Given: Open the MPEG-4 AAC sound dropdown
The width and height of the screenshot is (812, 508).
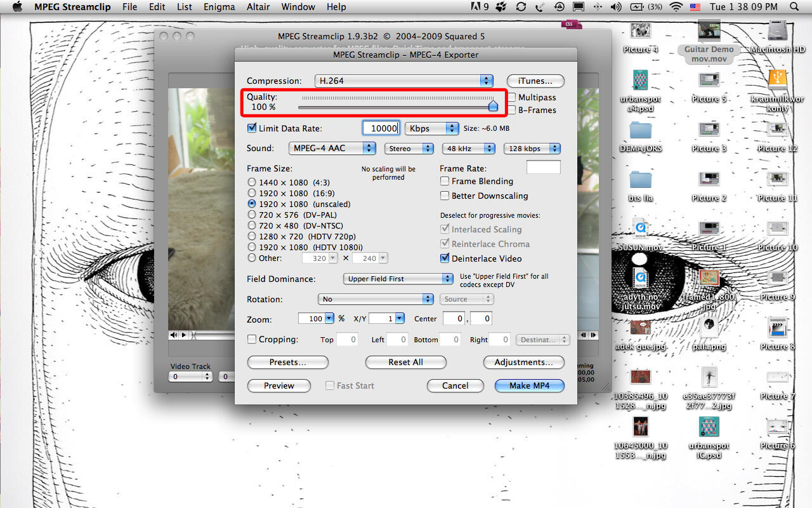Looking at the screenshot, I should 332,148.
